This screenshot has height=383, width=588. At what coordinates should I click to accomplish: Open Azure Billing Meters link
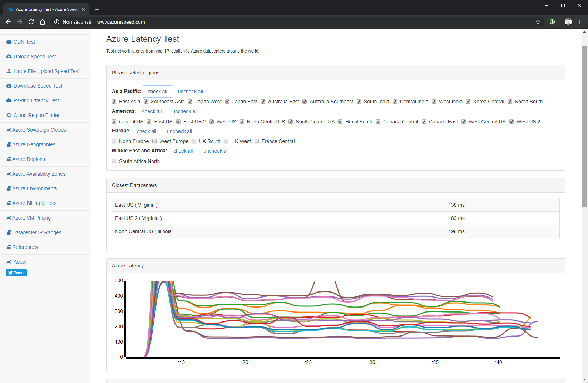(34, 203)
